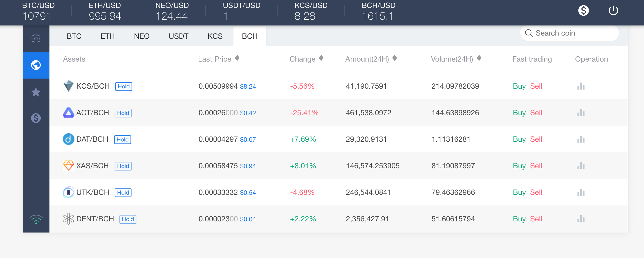Click Sell for DAT/BCH
This screenshot has height=258, width=644.
(x=536, y=139)
